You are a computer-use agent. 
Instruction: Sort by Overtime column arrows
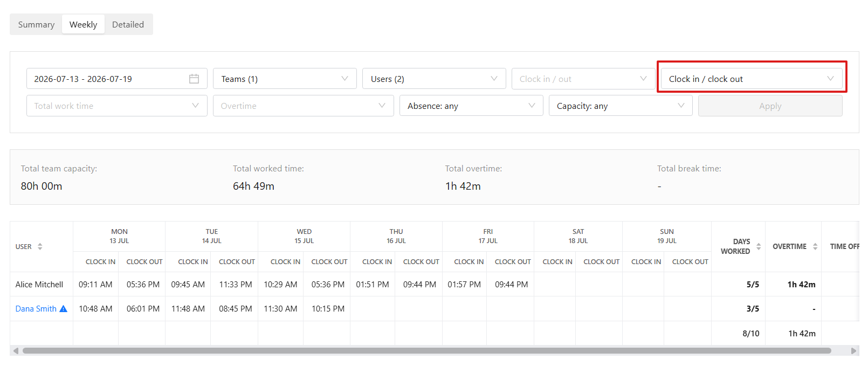point(815,246)
